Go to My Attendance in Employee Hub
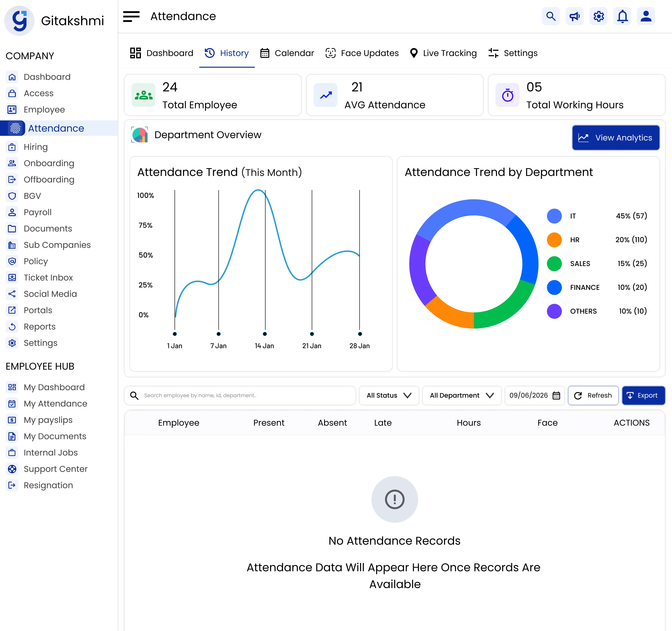 coord(55,404)
